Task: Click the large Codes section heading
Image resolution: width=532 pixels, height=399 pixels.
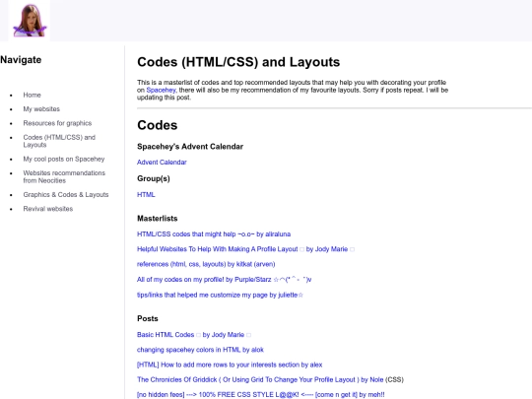Action: pos(157,125)
